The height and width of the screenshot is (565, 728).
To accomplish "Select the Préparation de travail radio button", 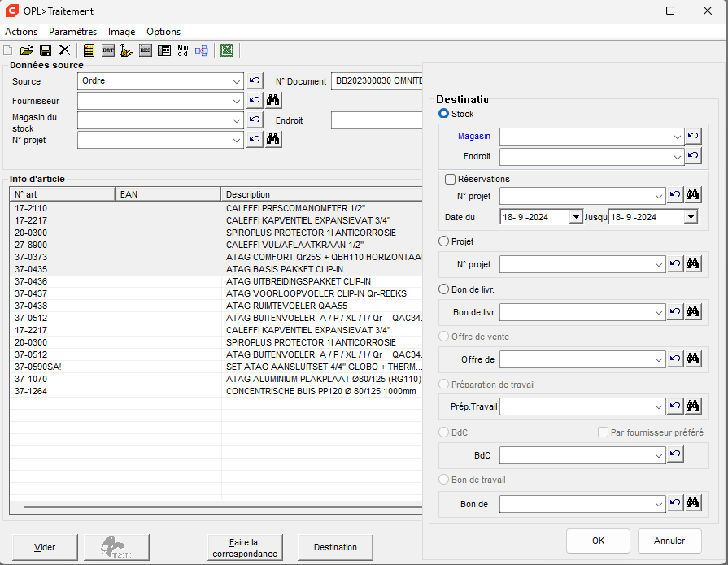I will pyautogui.click(x=444, y=385).
